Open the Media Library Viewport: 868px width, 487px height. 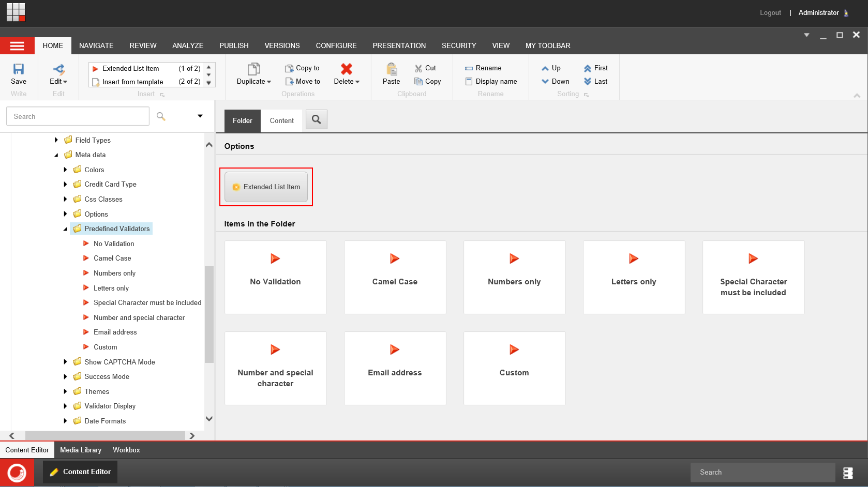pos(81,450)
